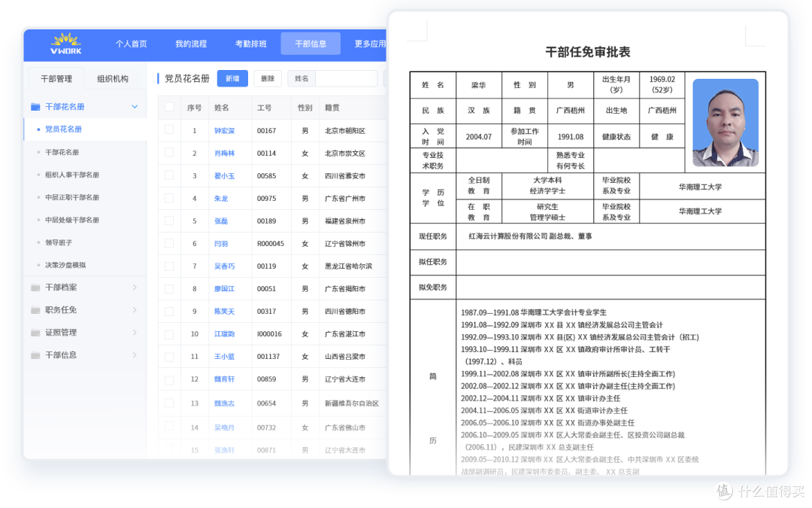
Task: Check the row for 吴香巧
Action: point(169,266)
